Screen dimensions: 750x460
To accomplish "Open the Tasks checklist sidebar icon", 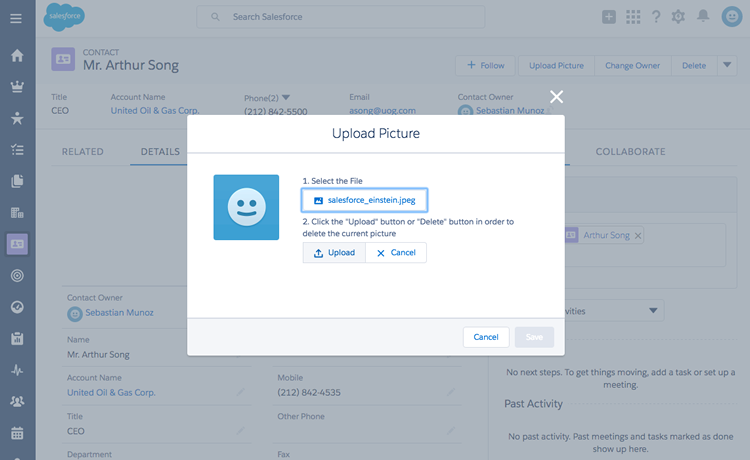I will pyautogui.click(x=17, y=150).
